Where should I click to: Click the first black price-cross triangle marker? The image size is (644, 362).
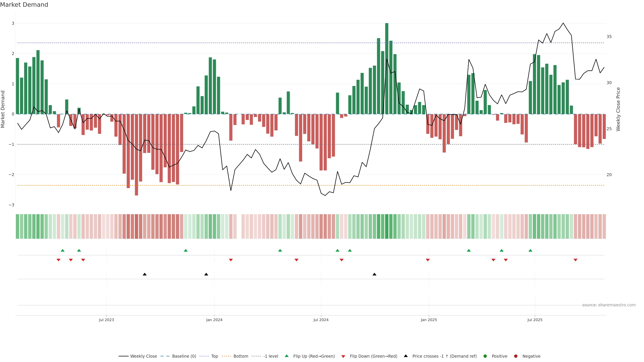pos(145,274)
